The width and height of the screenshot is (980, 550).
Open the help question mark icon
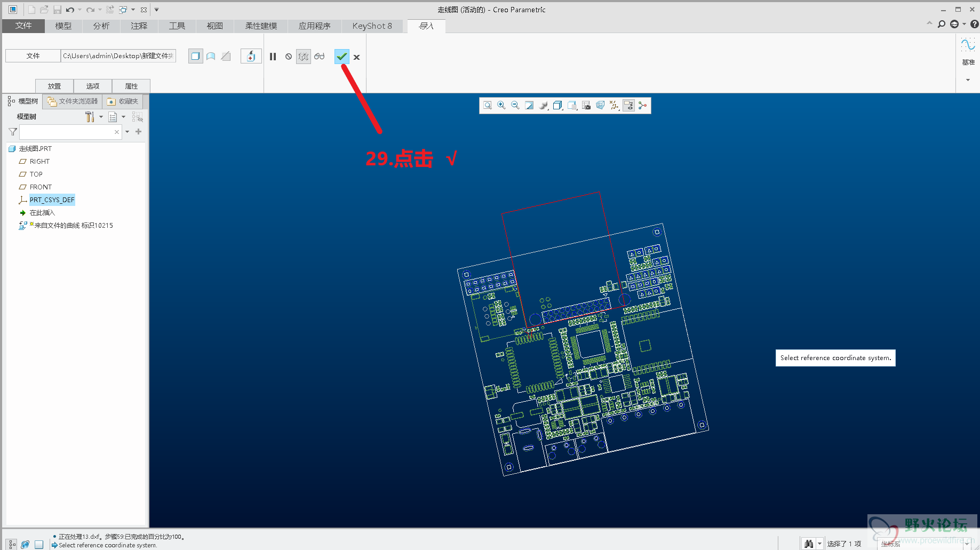pyautogui.click(x=975, y=24)
